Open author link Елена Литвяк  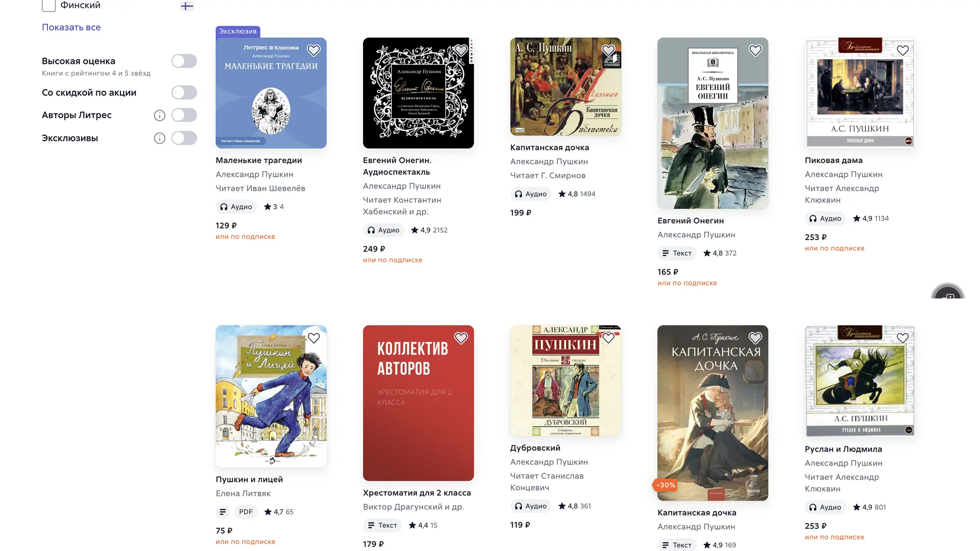coord(243,494)
